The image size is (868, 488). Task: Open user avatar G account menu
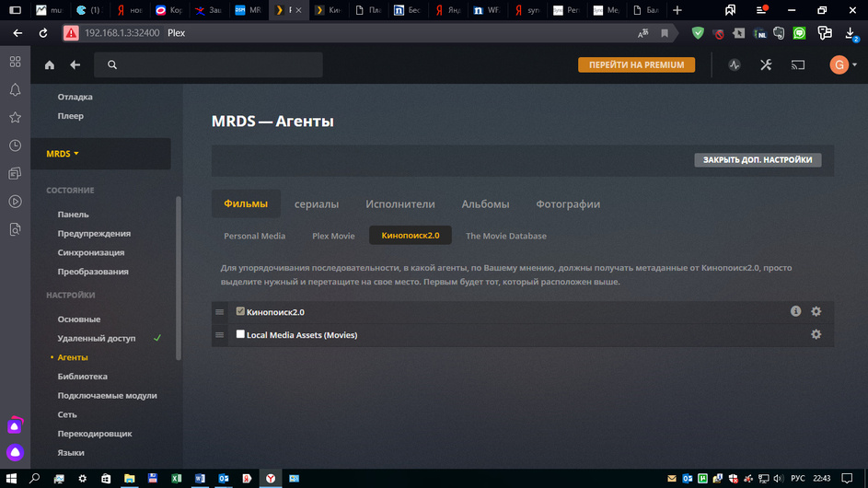pyautogui.click(x=842, y=64)
